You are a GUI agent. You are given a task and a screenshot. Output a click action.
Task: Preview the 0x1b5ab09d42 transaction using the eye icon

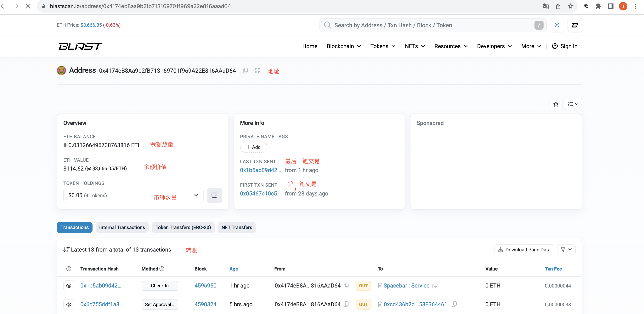pyautogui.click(x=69, y=286)
